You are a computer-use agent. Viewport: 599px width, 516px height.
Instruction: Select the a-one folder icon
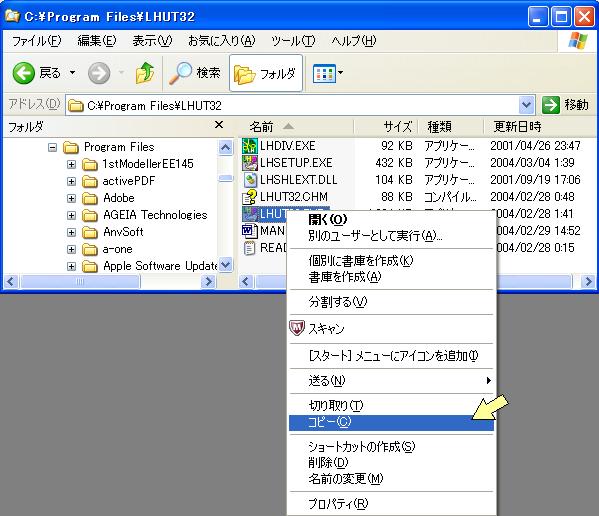(x=90, y=249)
